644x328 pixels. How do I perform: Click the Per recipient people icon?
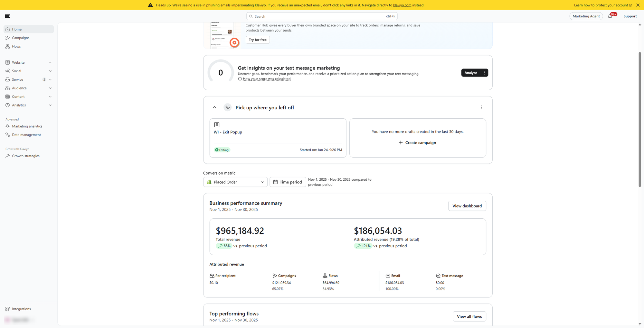(212, 276)
